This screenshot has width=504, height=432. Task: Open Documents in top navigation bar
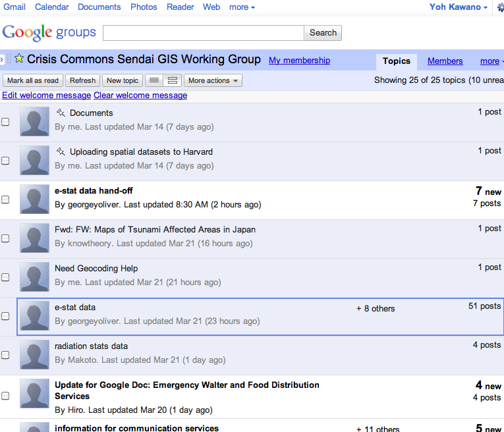coord(99,7)
